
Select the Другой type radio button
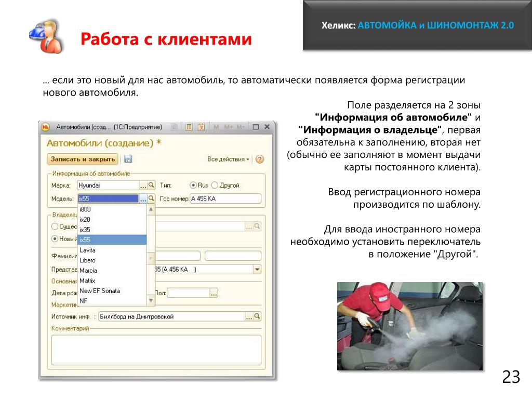pos(215,185)
